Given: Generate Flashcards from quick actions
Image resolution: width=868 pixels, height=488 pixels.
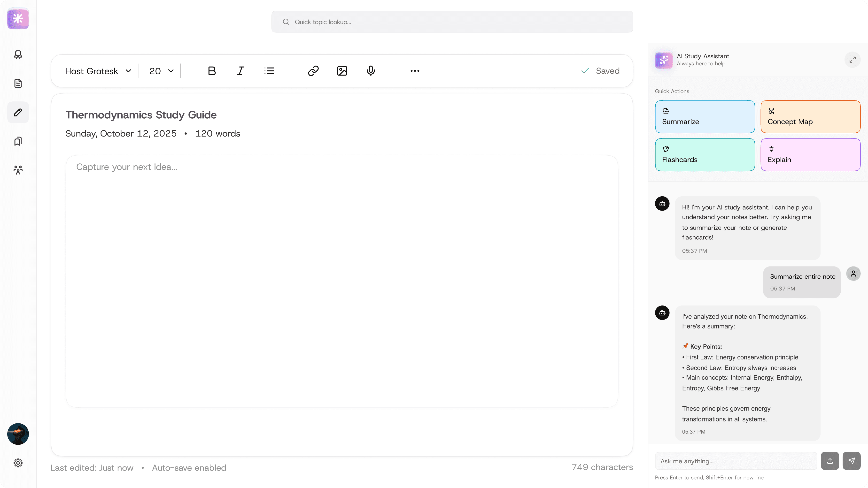Looking at the screenshot, I should (x=705, y=155).
